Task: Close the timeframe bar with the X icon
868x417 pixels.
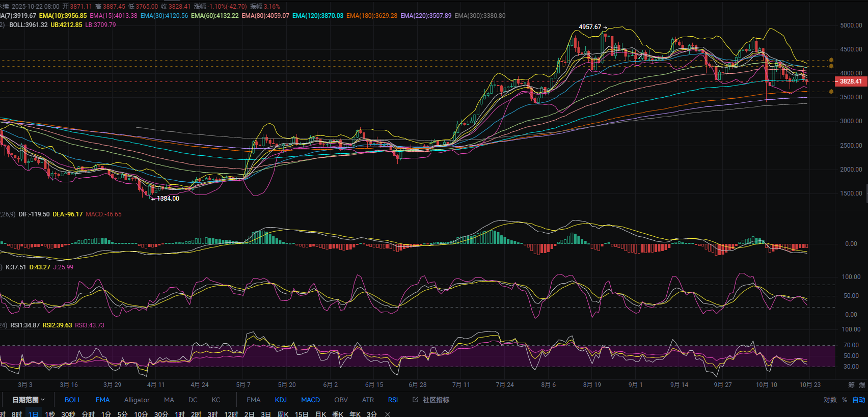Action: (388, 414)
